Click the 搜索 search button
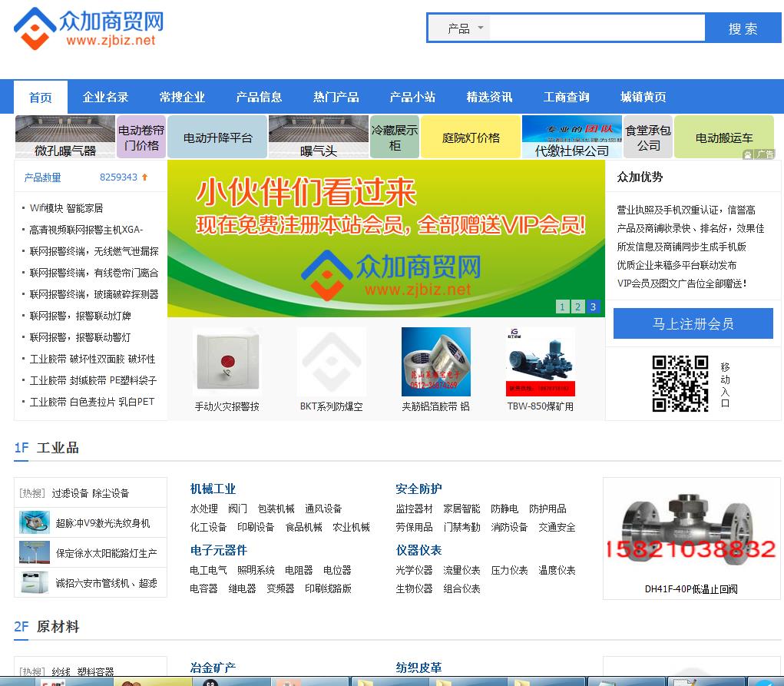 743,28
